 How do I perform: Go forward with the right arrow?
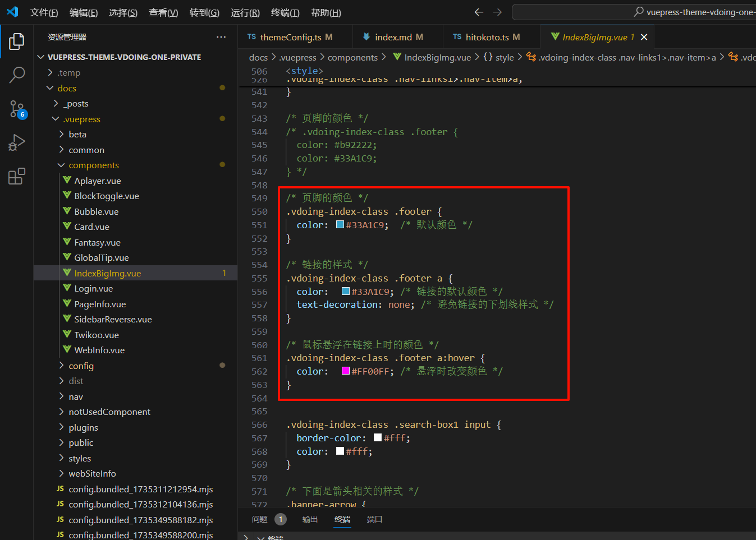pyautogui.click(x=497, y=12)
